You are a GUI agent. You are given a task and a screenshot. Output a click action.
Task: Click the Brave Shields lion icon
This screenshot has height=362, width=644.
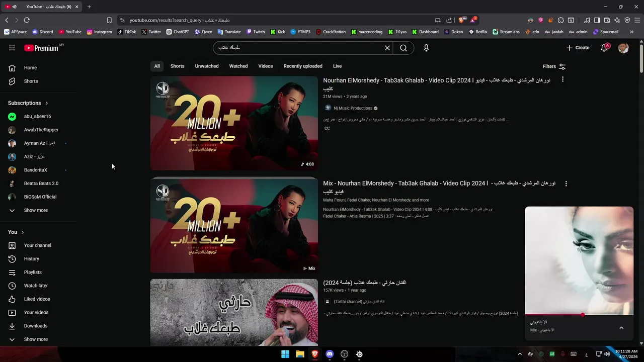[x=461, y=20]
